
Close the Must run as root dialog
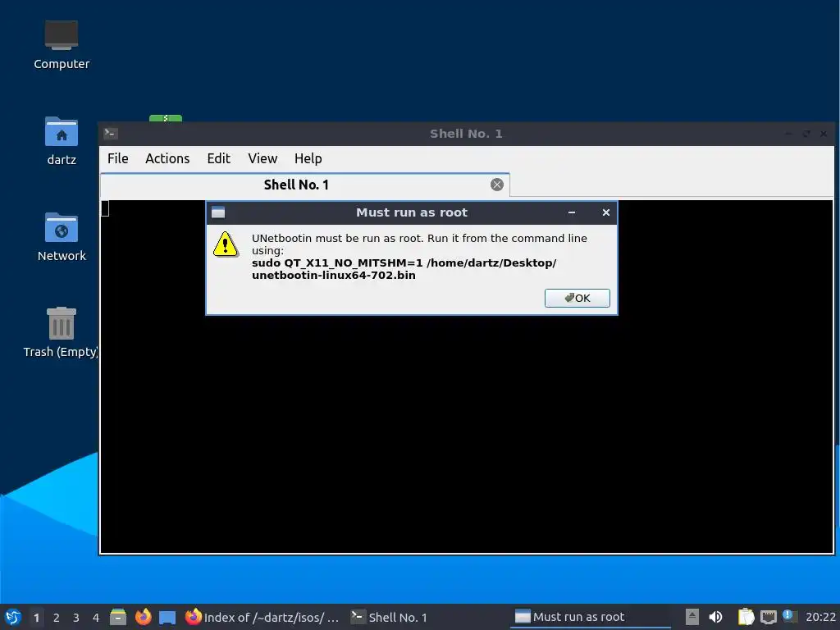pyautogui.click(x=606, y=212)
